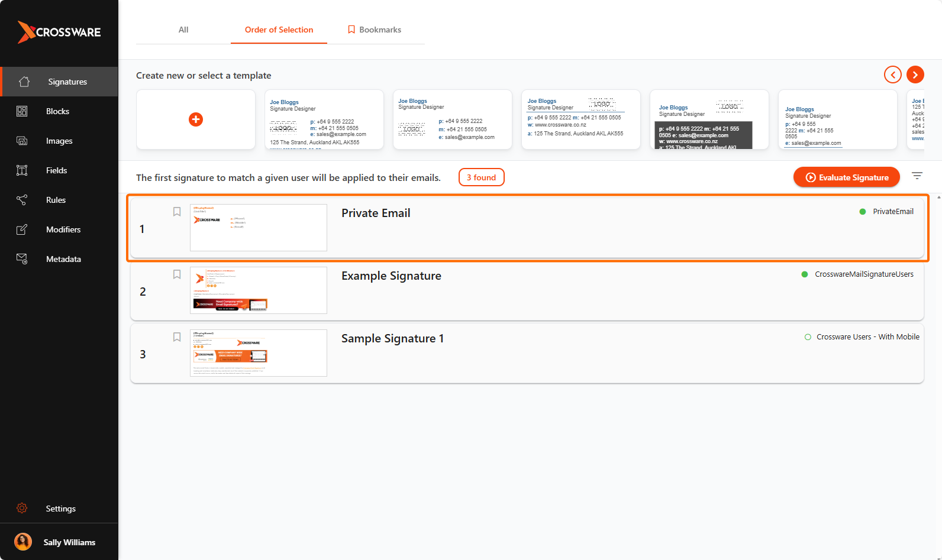Click the orange plus to create new signature
942x560 pixels.
coord(196,119)
